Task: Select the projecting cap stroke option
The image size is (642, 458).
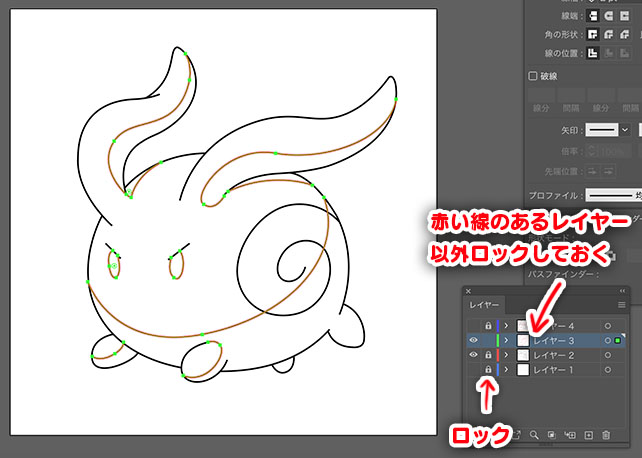Action: click(x=624, y=16)
